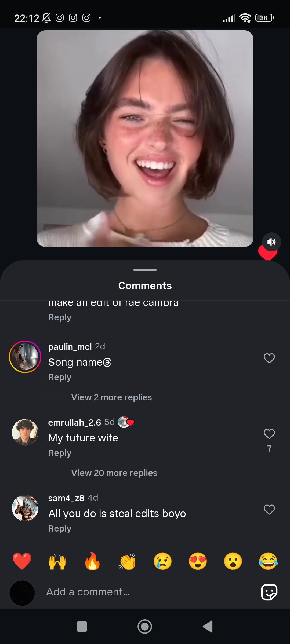The height and width of the screenshot is (644, 290).
Task: Tap the comments sheet drag handle
Action: [145, 270]
